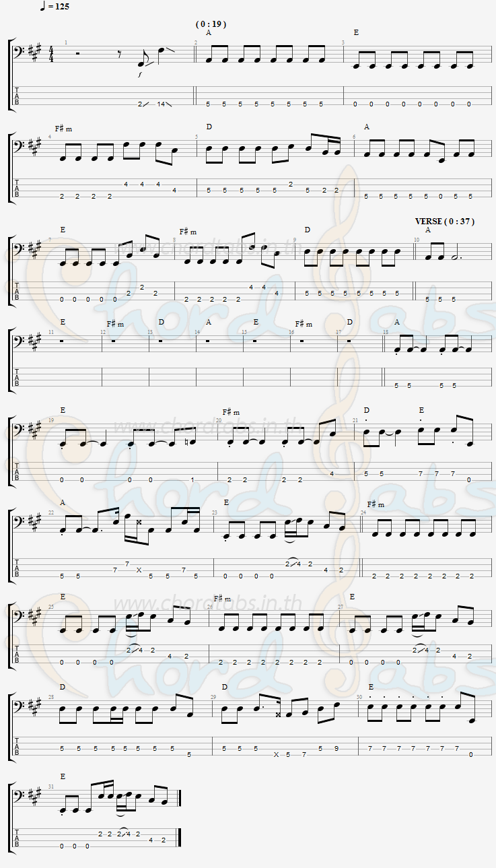Click the F♯m chord label above measure 4
This screenshot has width=496, height=868.
[63, 128]
